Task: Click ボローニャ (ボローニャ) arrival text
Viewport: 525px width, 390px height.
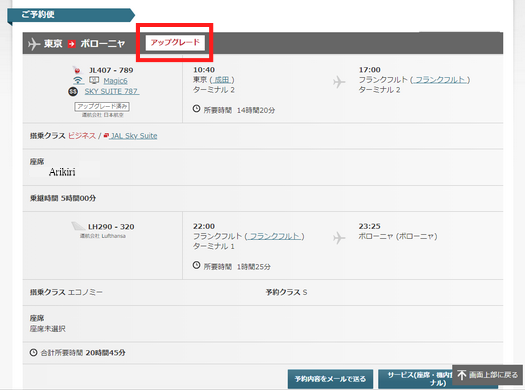Action: tap(398, 236)
